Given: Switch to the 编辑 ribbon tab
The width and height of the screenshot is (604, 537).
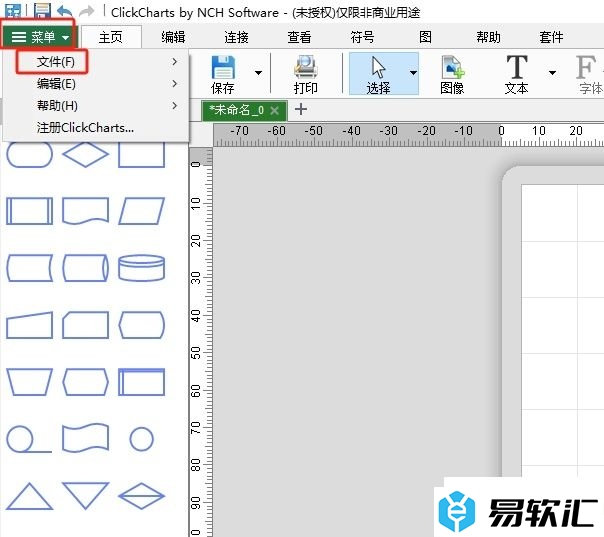Looking at the screenshot, I should click(x=173, y=37).
